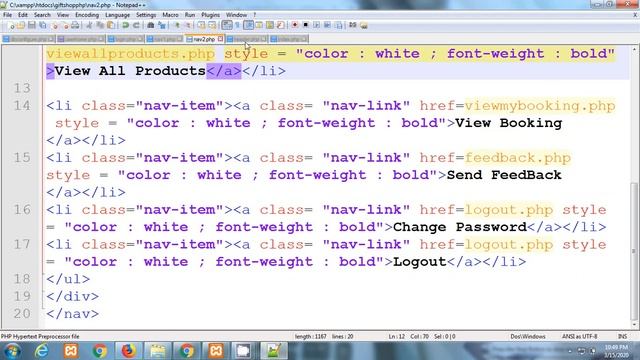The height and width of the screenshot is (360, 640).
Task: Click the Save Recorded Macro icon
Action: pyautogui.click(x=338, y=25)
